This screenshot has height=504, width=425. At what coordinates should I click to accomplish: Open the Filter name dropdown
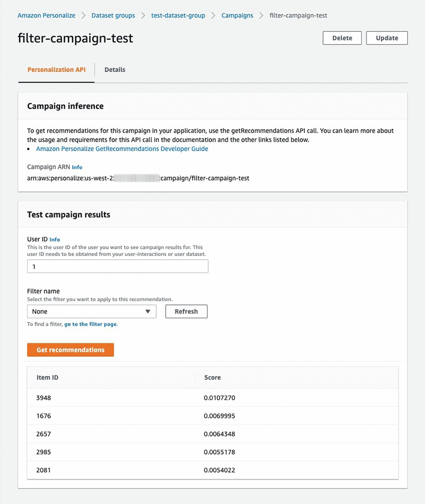tap(91, 312)
